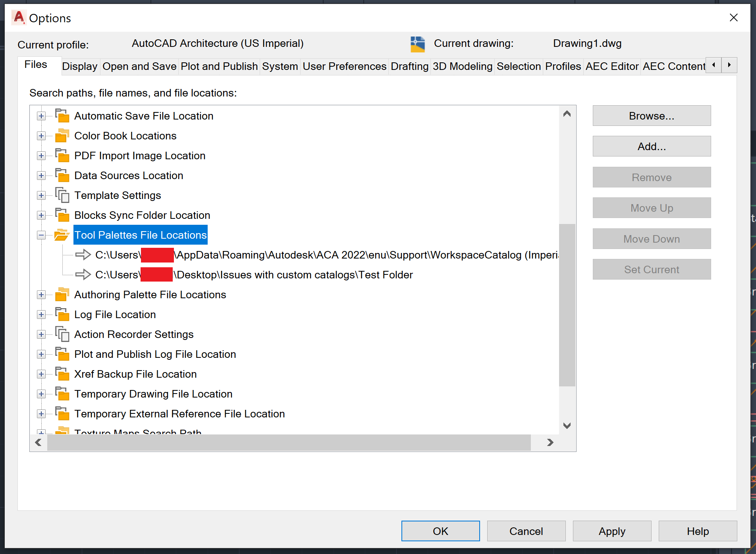The height and width of the screenshot is (554, 756).
Task: Select the System tab
Action: [280, 66]
